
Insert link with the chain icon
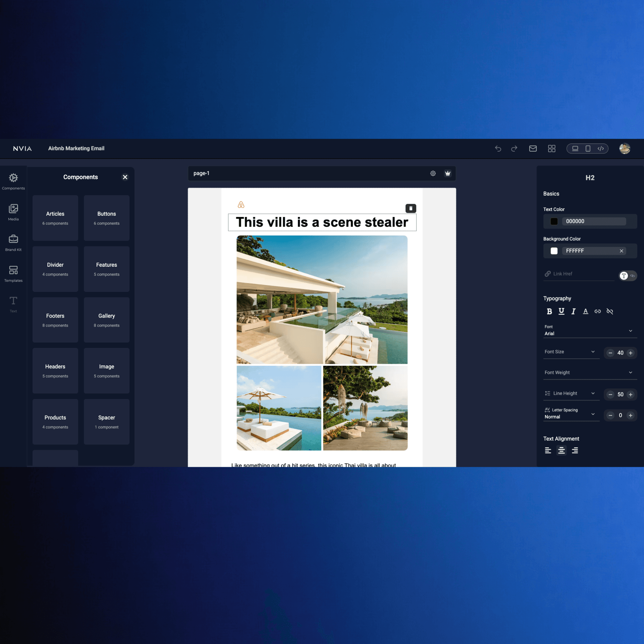tap(597, 311)
